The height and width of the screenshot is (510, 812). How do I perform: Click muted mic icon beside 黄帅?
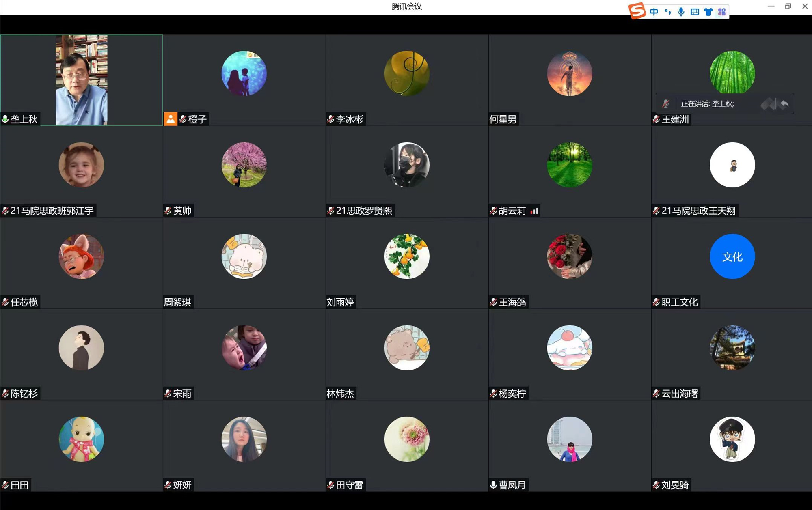coord(168,211)
